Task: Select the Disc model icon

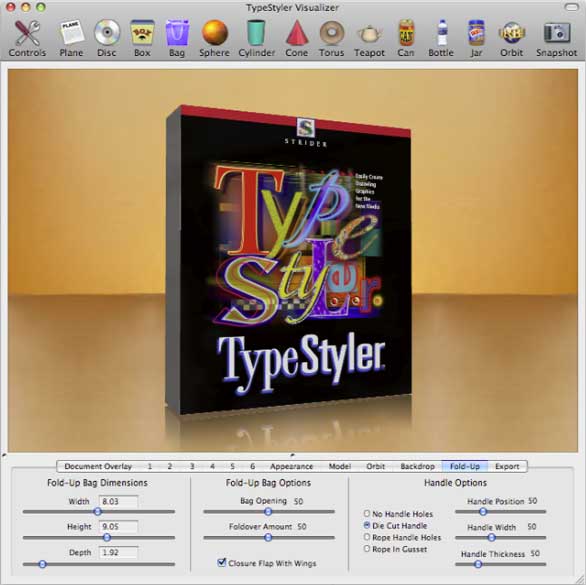Action: [x=107, y=38]
